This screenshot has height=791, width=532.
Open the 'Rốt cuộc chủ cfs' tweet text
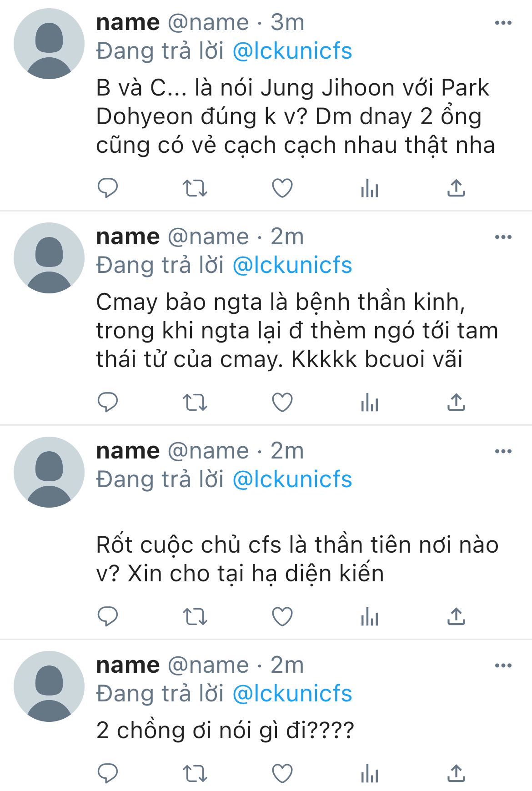pyautogui.click(x=297, y=559)
